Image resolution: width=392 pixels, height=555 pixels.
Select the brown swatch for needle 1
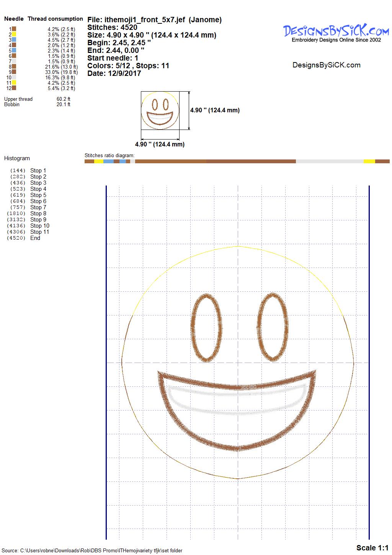14,29
